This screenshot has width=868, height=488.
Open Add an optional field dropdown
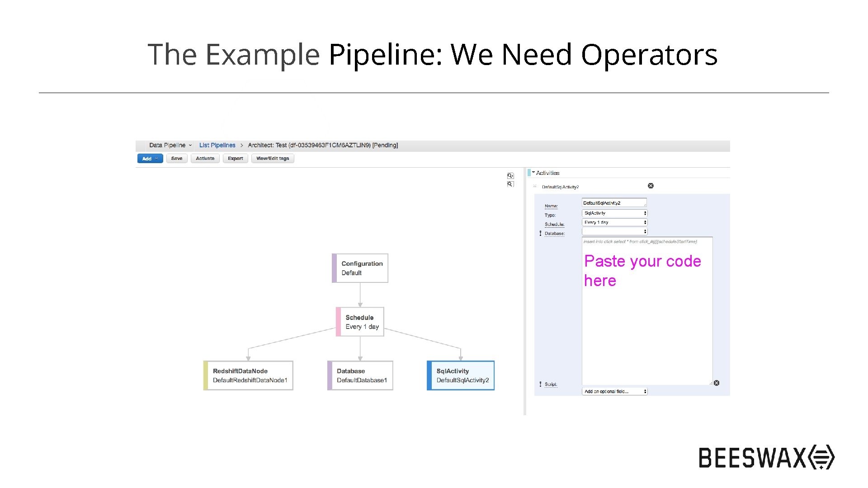[x=614, y=392]
